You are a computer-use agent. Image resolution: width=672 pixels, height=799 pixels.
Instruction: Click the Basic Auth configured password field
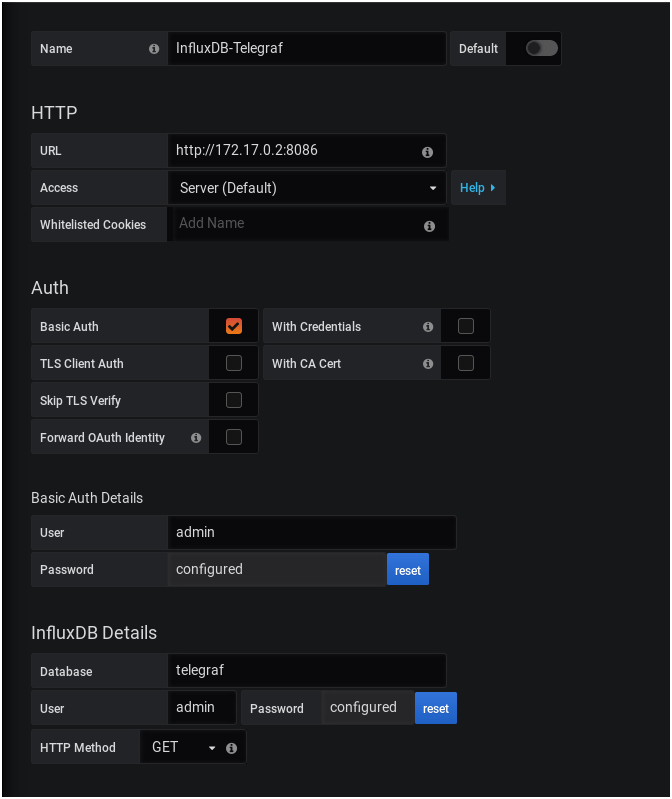[x=277, y=569]
